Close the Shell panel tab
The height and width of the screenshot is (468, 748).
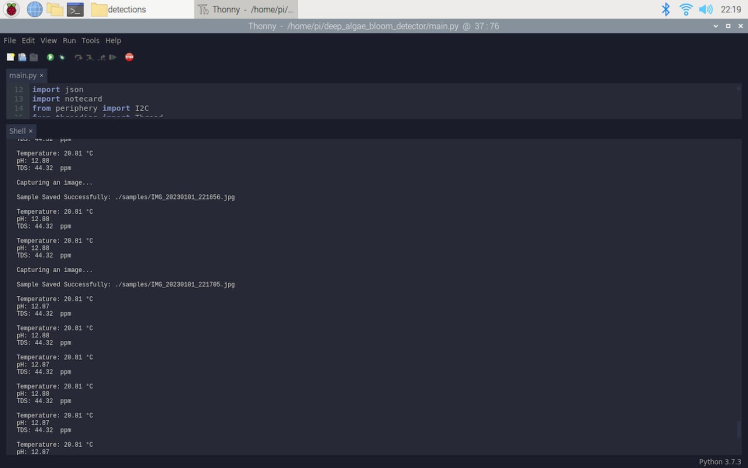pos(31,131)
